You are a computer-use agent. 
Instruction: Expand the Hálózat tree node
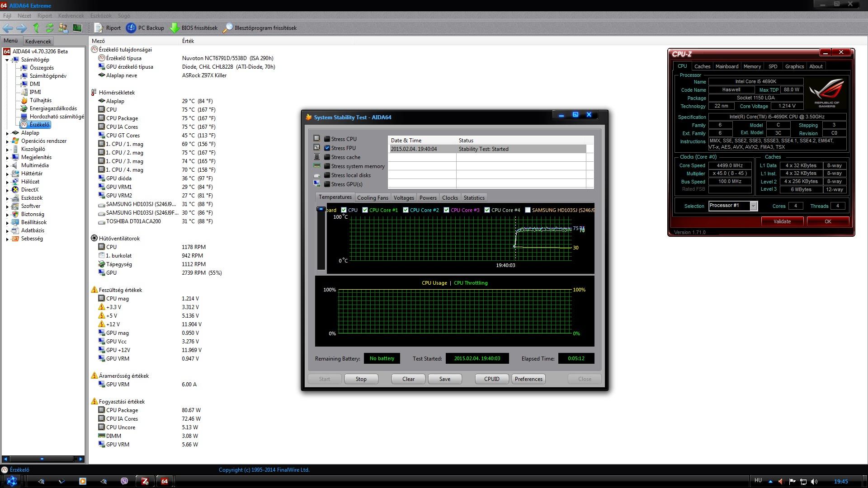(x=7, y=182)
